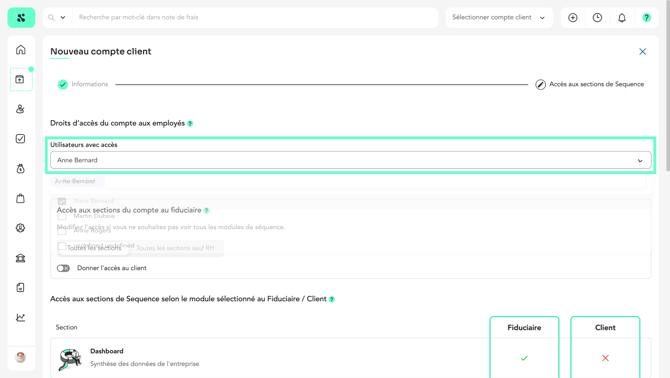Click the pencil icon for Accès aux sections step
The height and width of the screenshot is (378, 670).
point(540,85)
